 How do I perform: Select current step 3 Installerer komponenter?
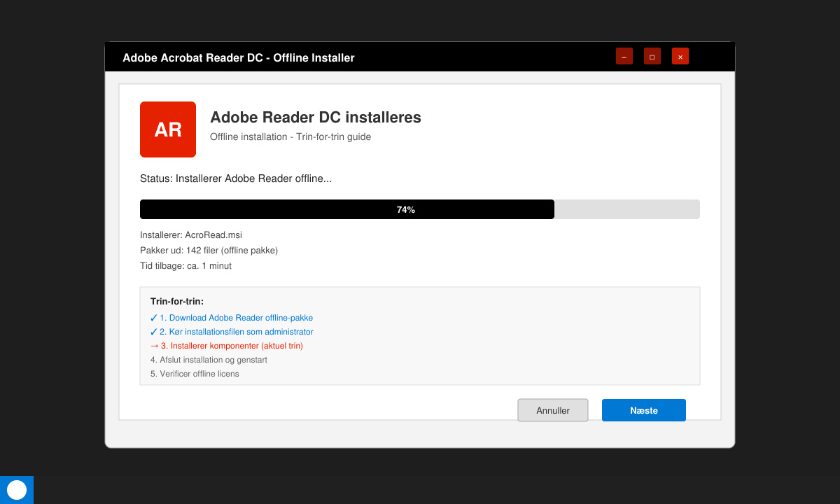(227, 346)
